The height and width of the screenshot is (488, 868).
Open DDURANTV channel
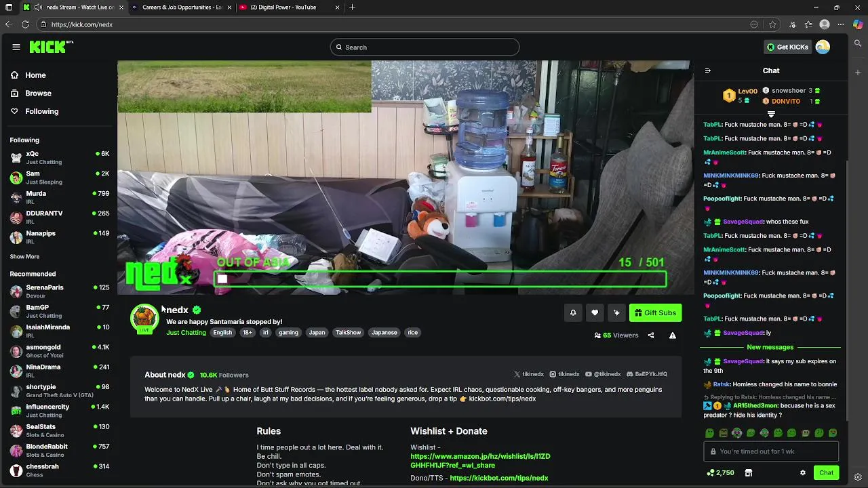[60, 217]
